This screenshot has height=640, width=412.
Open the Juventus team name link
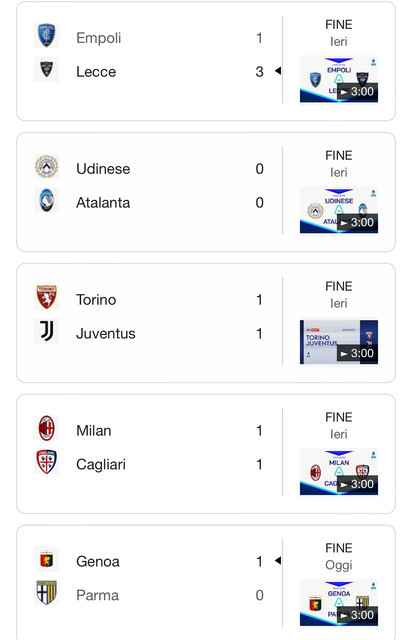coord(106,333)
